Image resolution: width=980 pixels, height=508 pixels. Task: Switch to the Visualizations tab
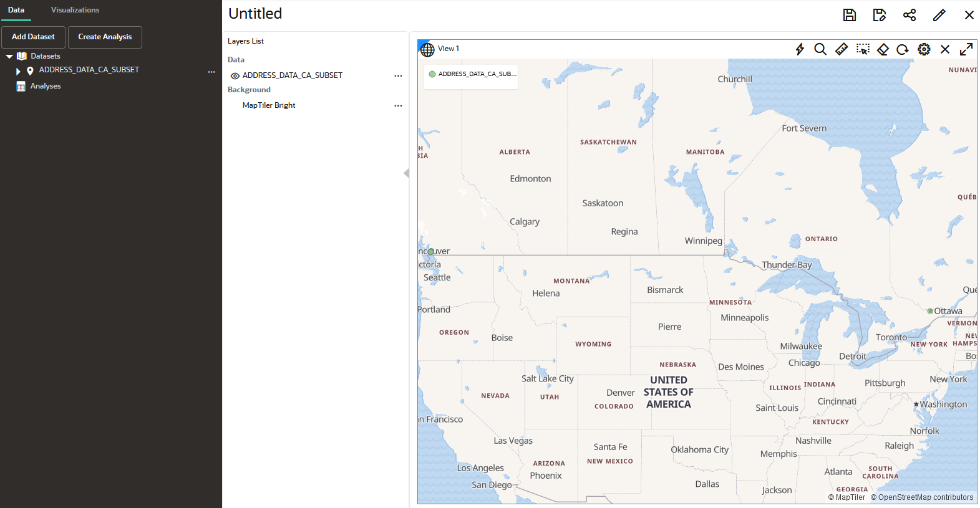75,10
